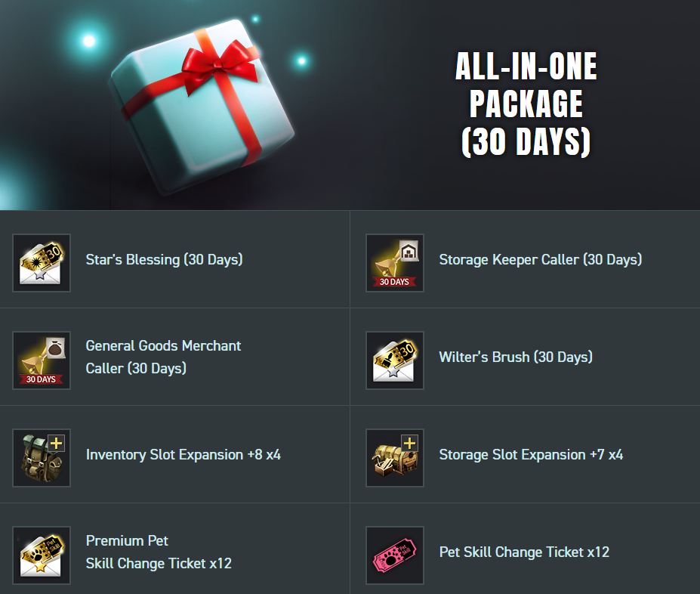Click the Wilter's Brush (30 Days) label

516,357
